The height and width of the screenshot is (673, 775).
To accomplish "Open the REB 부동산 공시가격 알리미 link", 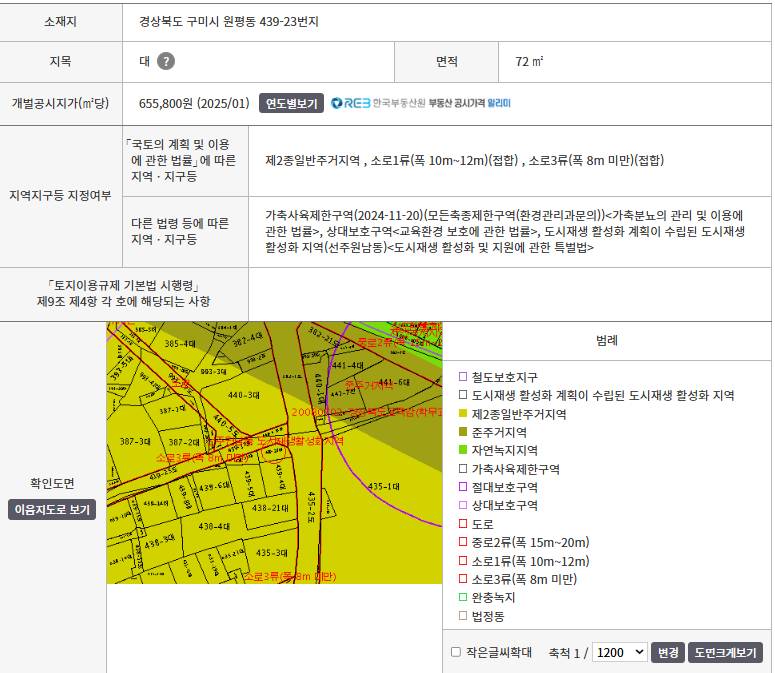I will pos(421,103).
